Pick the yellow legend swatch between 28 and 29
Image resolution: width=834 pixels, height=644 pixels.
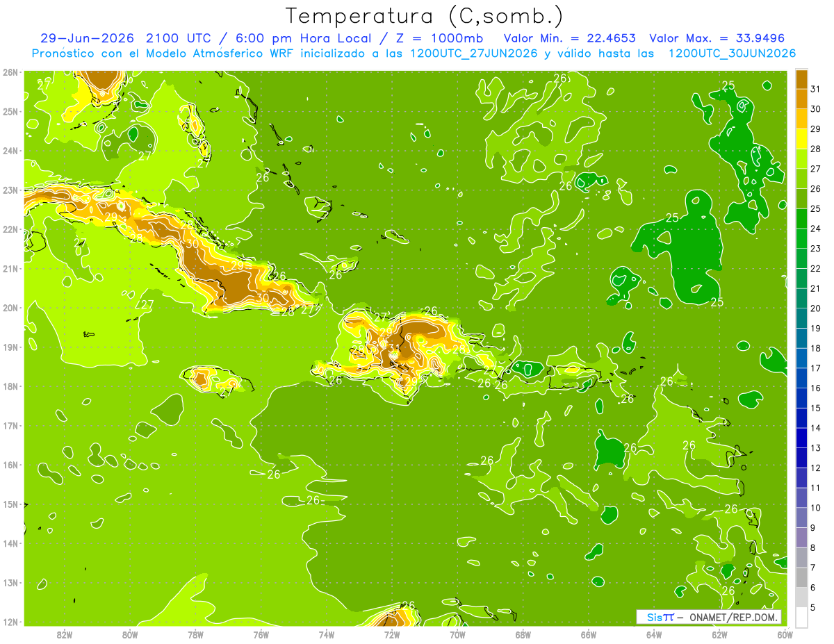tap(801, 138)
